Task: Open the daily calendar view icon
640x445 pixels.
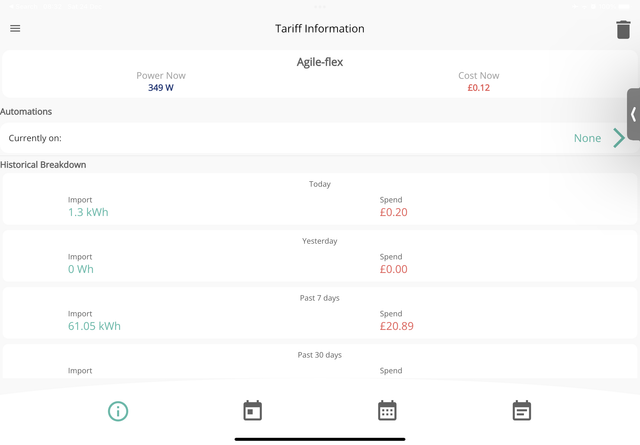Action: [x=253, y=410]
